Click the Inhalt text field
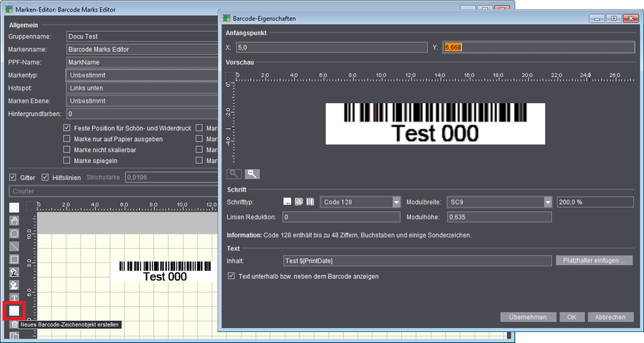The height and width of the screenshot is (343, 644). coord(417,260)
